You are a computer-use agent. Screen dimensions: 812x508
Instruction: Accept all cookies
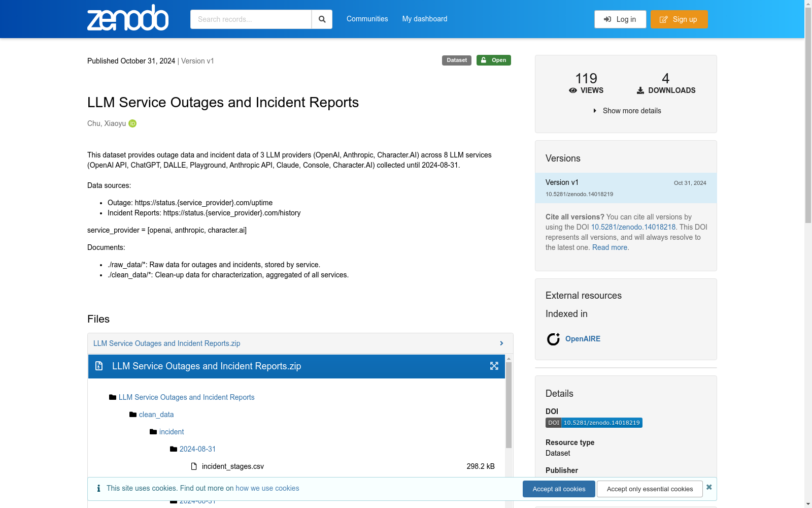coord(559,489)
